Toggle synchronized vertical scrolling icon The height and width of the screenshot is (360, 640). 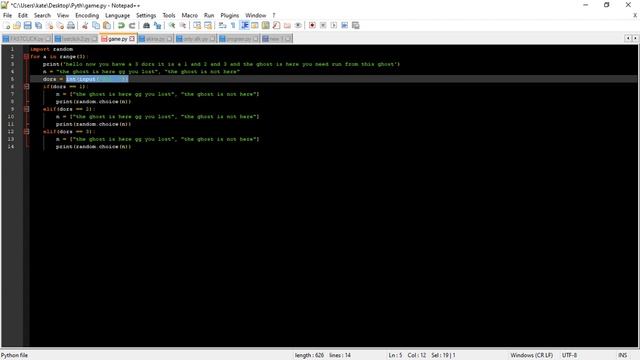(197, 25)
